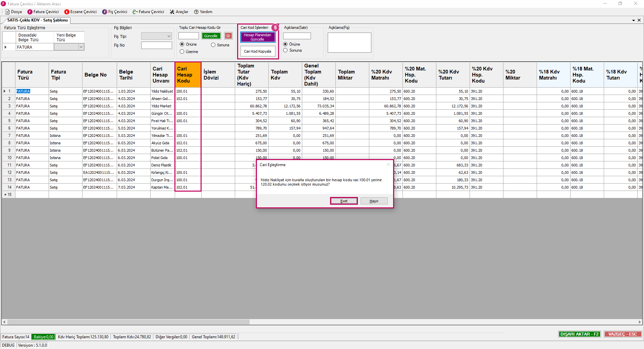The width and height of the screenshot is (644, 349).
Task: Click the VAZGEÇ - ESC button
Action: tap(623, 334)
